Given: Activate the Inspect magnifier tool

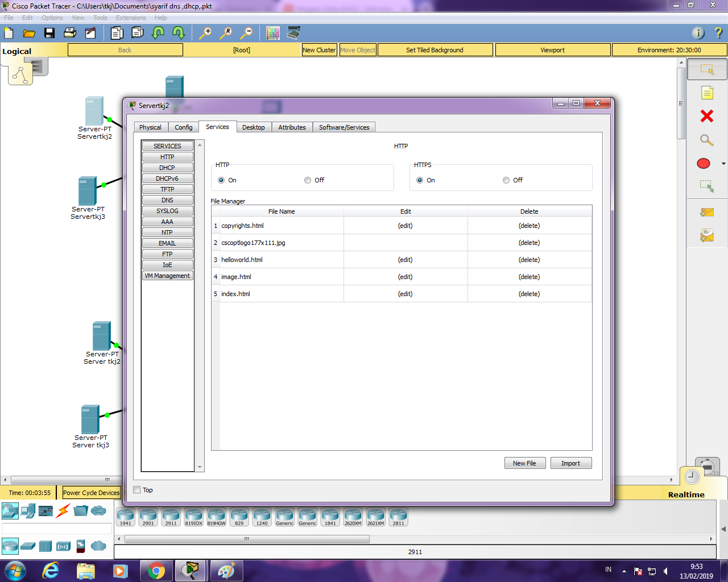Looking at the screenshot, I should [x=707, y=140].
